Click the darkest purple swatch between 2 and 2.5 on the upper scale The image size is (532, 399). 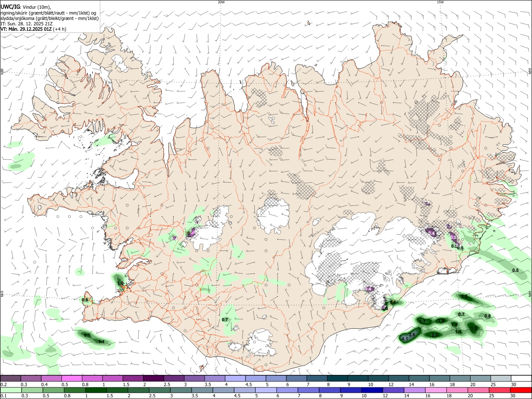[x=153, y=378]
